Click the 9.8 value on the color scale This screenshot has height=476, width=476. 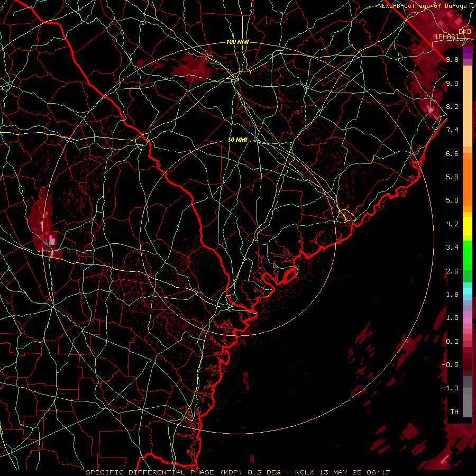[x=452, y=59]
